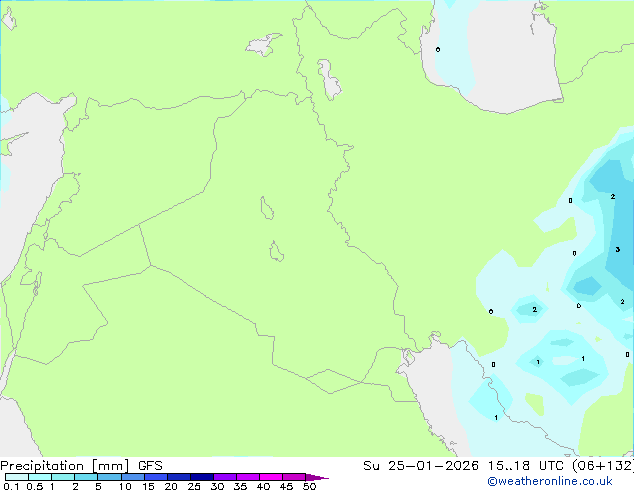Click the '50' legend scale label
The width and height of the screenshot is (634, 490).
pos(309,486)
